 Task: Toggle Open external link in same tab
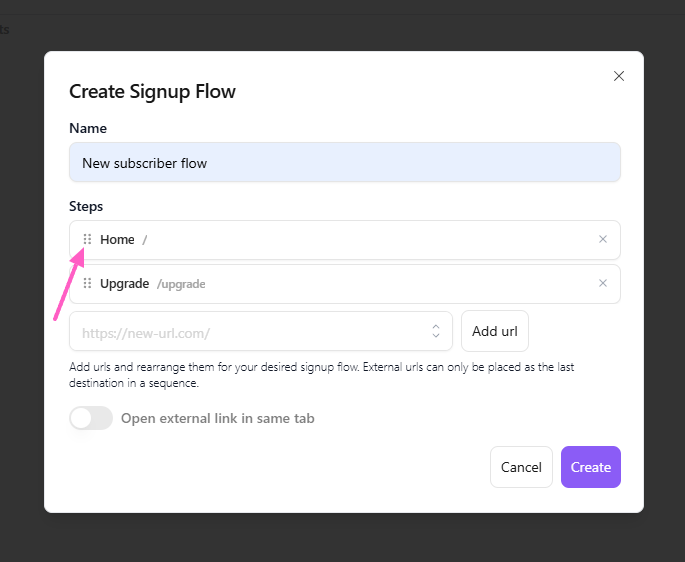[91, 418]
